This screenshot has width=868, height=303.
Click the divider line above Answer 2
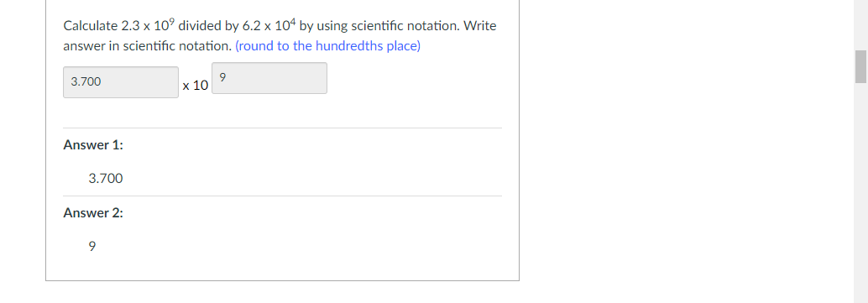pyautogui.click(x=282, y=196)
